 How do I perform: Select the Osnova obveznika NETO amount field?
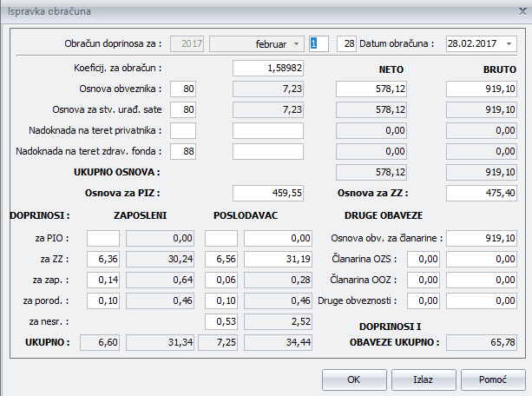(371, 88)
